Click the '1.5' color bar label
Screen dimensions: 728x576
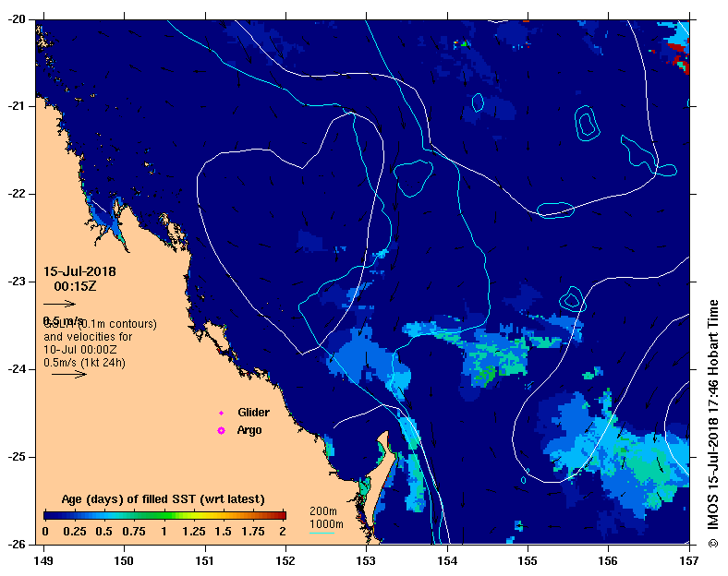224,532
